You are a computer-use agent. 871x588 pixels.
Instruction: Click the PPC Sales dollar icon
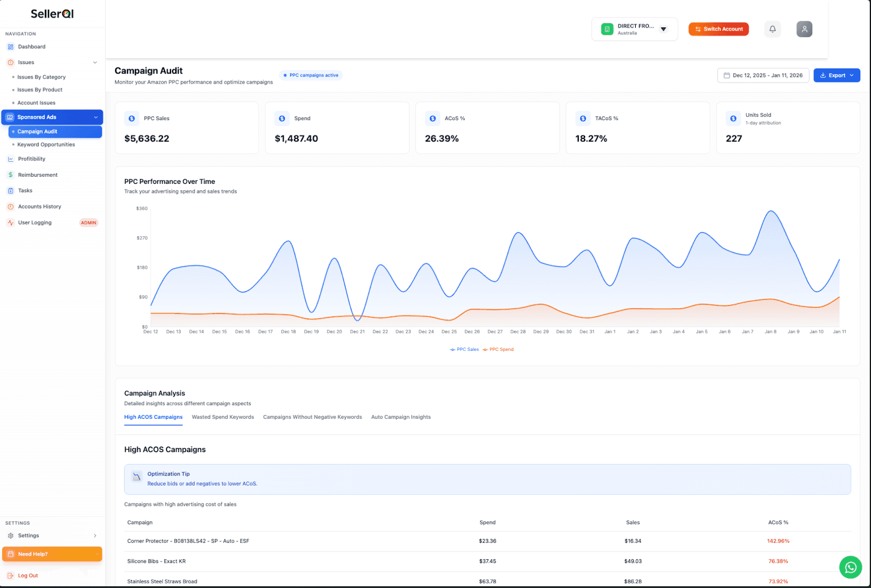[x=132, y=119]
